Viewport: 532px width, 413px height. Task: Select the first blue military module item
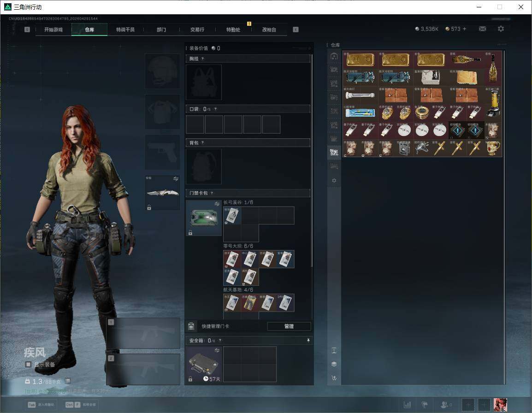pyautogui.click(x=457, y=130)
